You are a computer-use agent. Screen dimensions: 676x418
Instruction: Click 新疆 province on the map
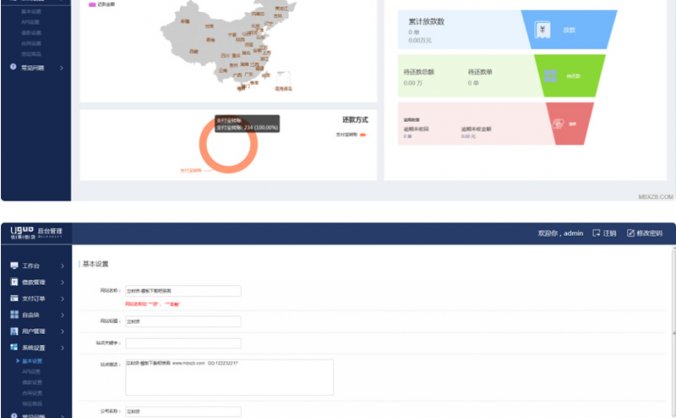click(x=185, y=21)
